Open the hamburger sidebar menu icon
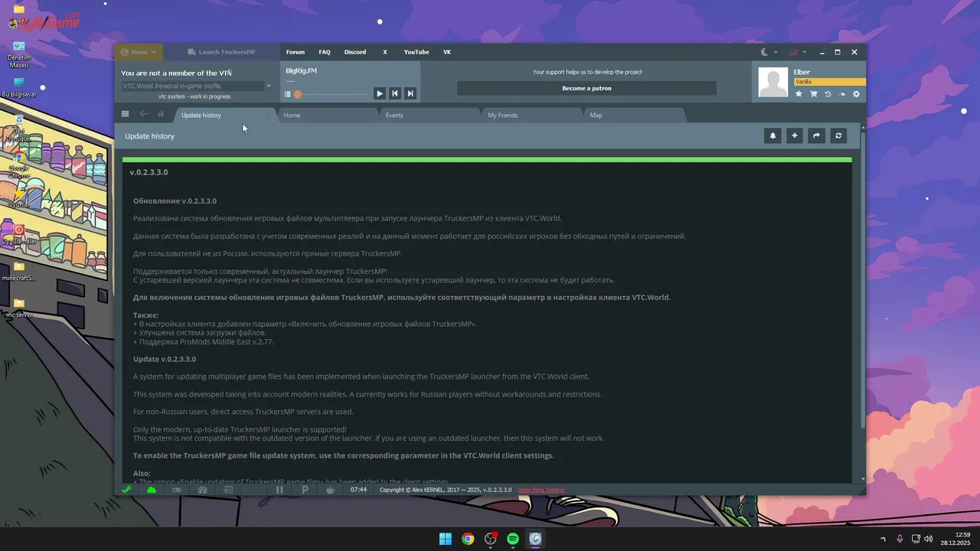The image size is (980, 551). point(126,114)
